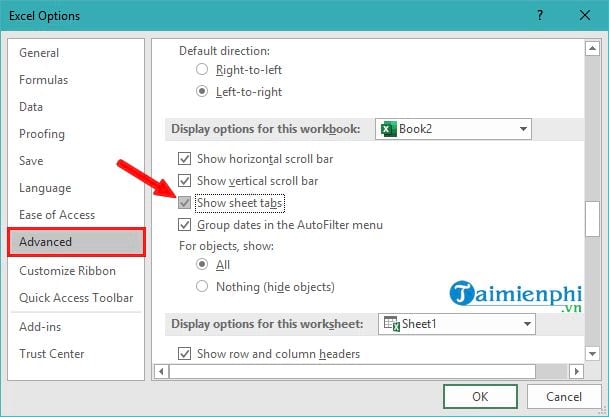Viewport: 609px width, 417px height.
Task: Open Ease of Access settings
Action: tap(57, 215)
